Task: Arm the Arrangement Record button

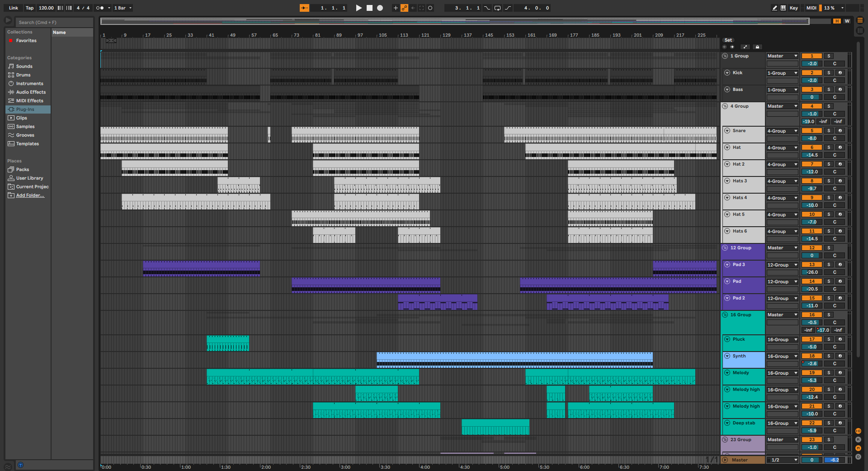Action: click(380, 8)
